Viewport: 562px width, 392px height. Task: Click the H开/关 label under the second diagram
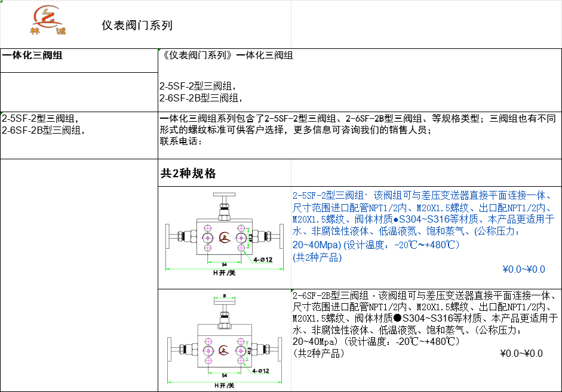pos(224,385)
